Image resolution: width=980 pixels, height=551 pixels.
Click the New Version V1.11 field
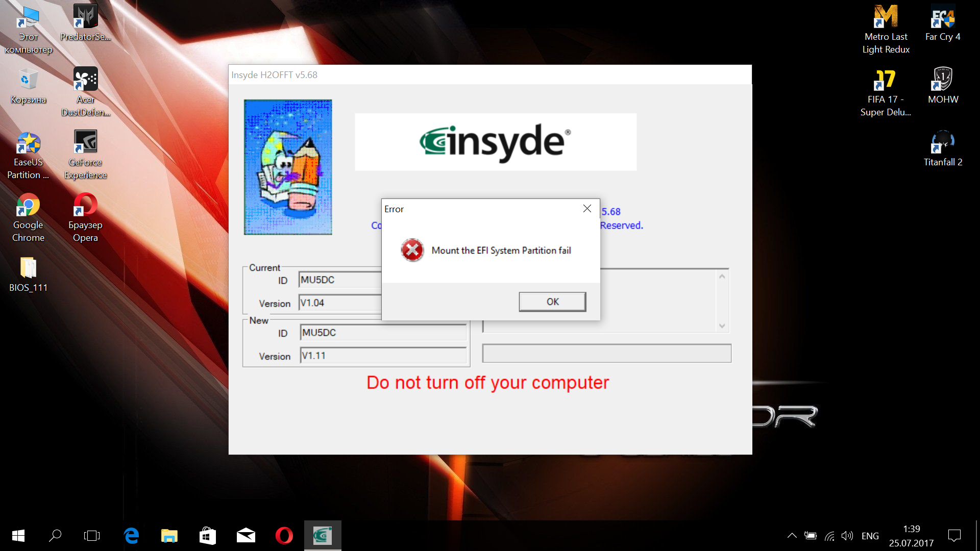click(383, 356)
